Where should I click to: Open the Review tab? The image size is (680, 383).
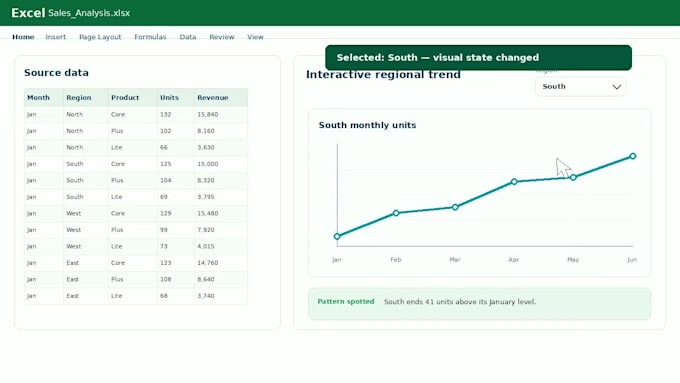point(222,37)
